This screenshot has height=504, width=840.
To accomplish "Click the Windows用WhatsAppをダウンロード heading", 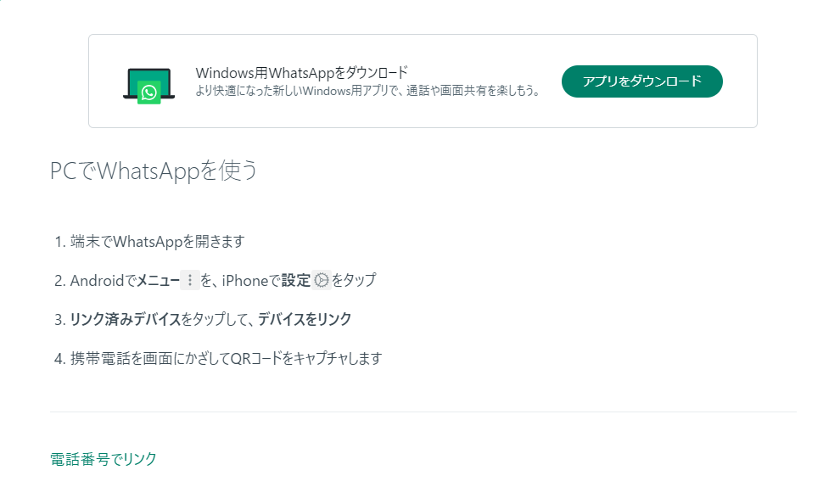I will pyautogui.click(x=301, y=72).
